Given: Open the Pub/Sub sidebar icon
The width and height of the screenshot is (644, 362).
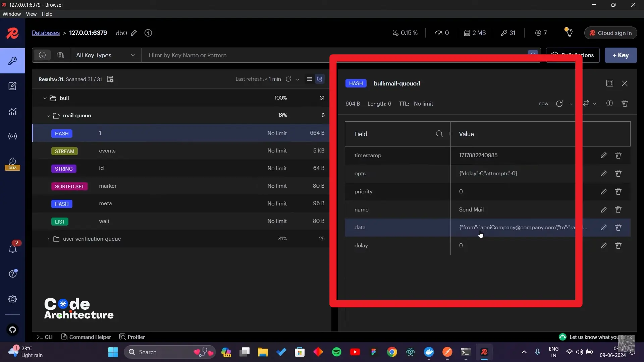Looking at the screenshot, I should pos(12,136).
